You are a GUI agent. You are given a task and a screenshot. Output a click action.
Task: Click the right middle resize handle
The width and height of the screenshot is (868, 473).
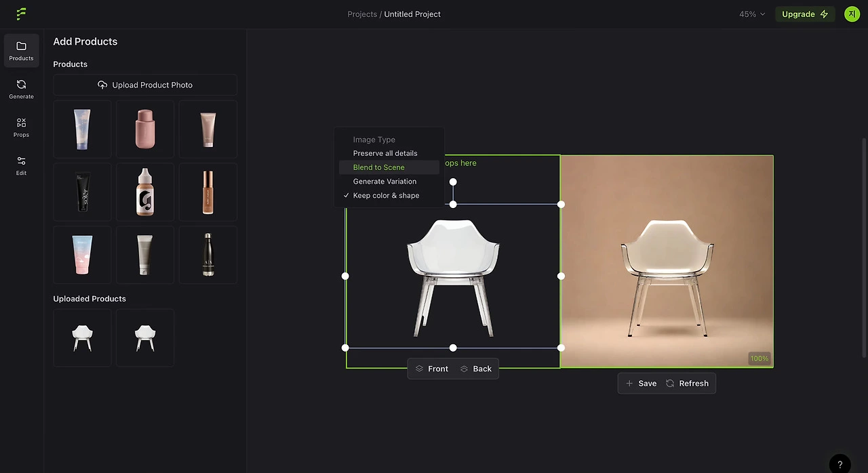coord(561,276)
